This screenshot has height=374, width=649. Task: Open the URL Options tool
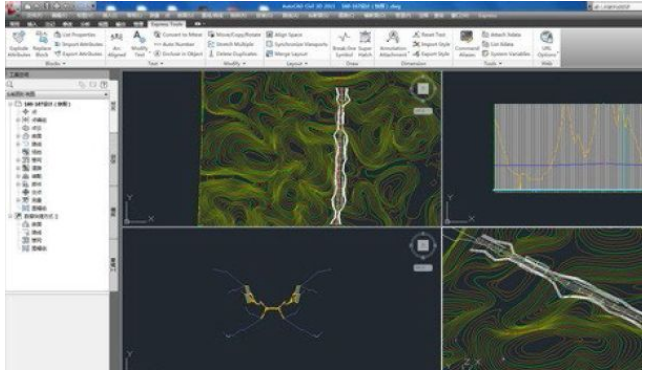(x=547, y=44)
